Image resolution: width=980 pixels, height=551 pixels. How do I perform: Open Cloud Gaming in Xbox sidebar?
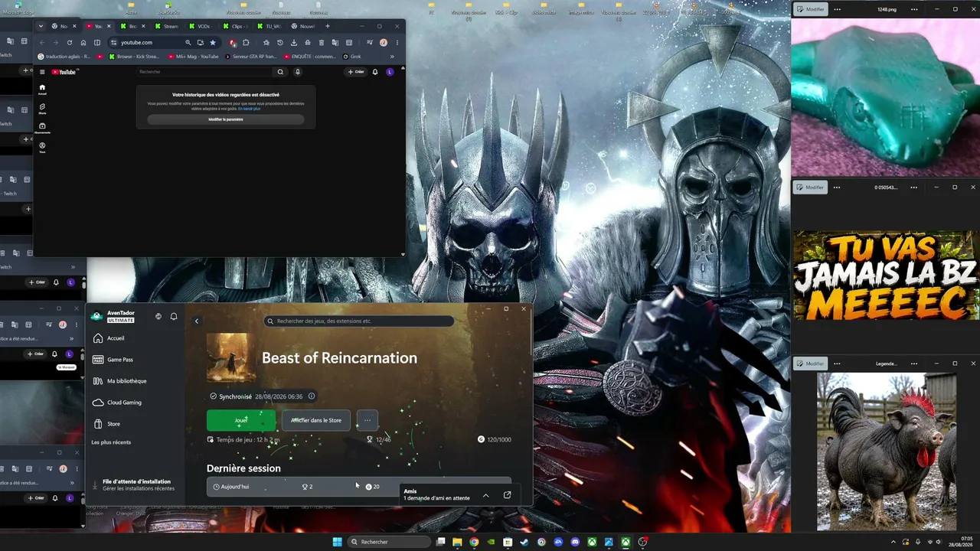coord(117,403)
